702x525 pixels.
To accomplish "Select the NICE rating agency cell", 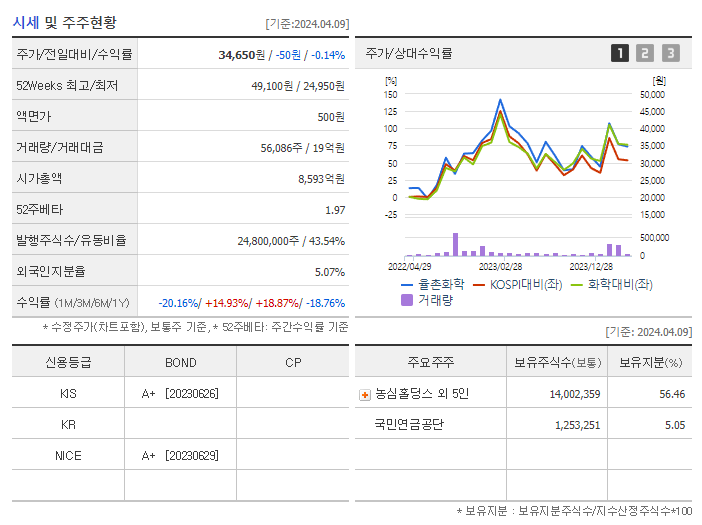I will 68,456.
